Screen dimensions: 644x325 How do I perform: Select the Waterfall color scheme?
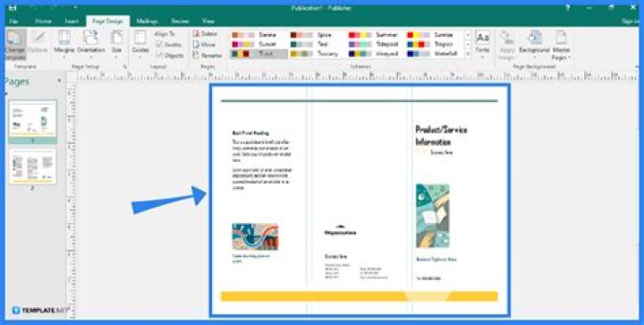(434, 54)
